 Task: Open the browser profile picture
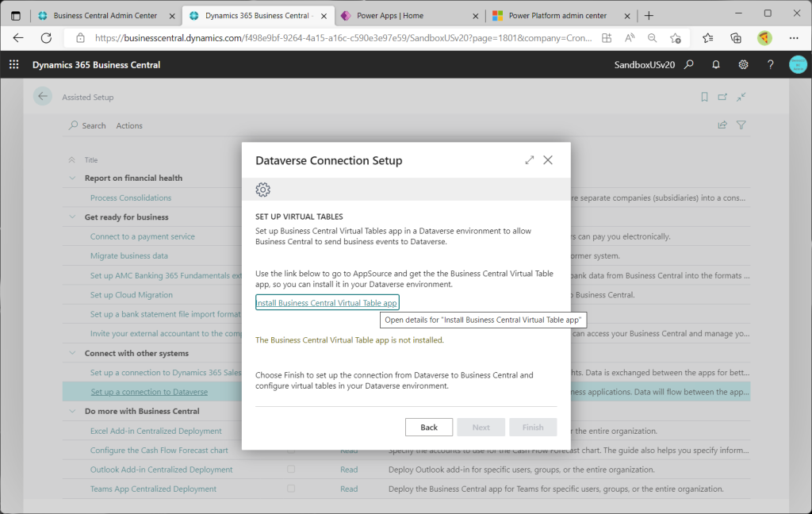[x=764, y=38]
